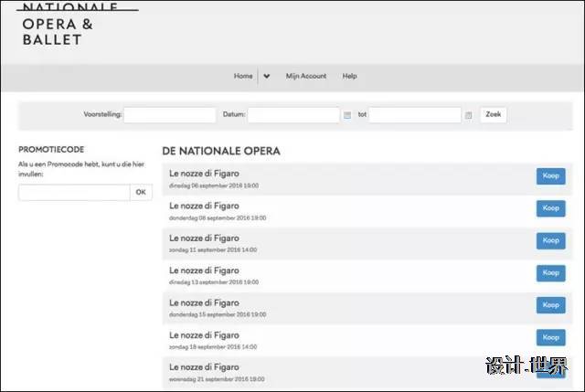Viewport: 585px width, 392px height.
Task: Click date text 'zondag 11 september 2016 14:00'
Action: (213, 249)
